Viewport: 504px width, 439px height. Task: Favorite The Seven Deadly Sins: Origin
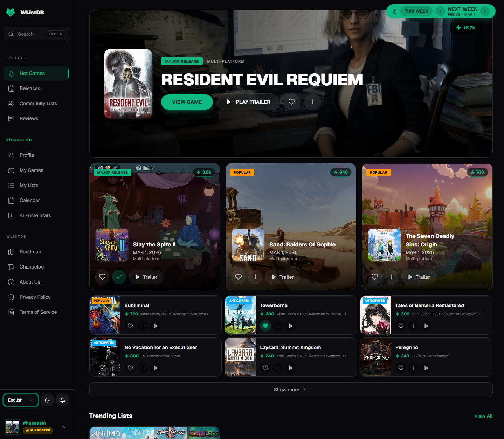pos(375,277)
